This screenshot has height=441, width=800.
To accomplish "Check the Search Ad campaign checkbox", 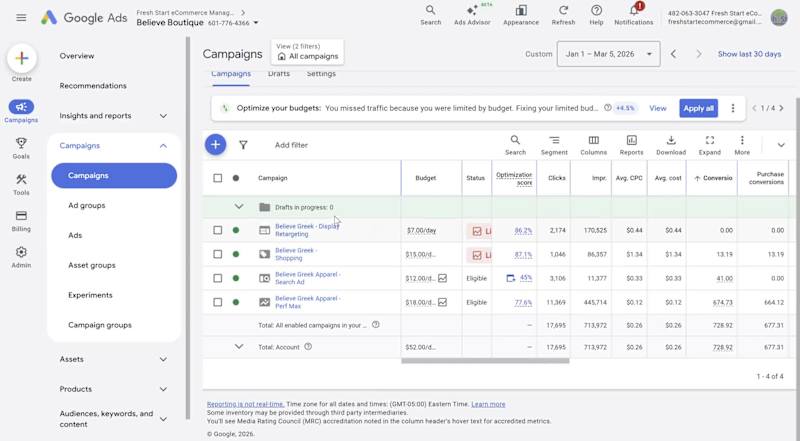I will point(218,278).
